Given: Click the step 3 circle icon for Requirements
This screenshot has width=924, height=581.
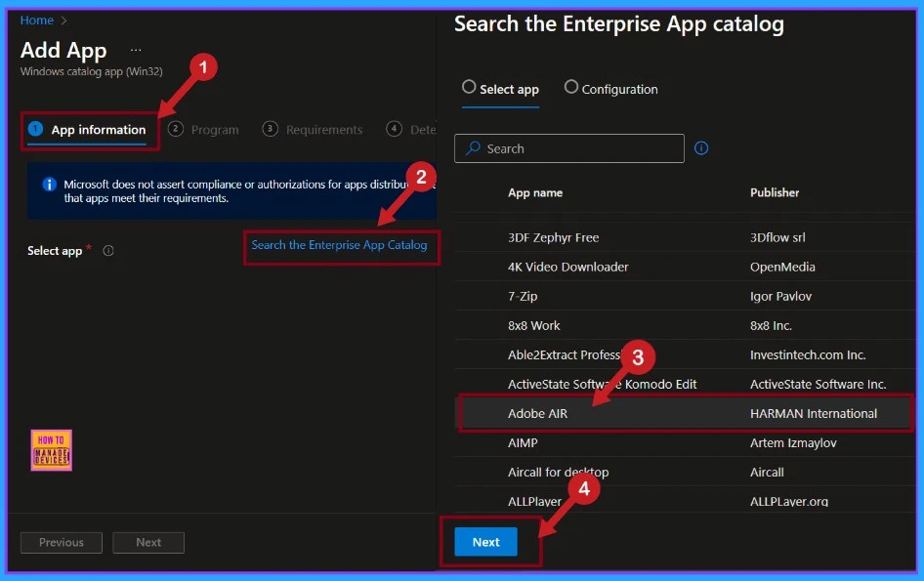Looking at the screenshot, I should 270,129.
